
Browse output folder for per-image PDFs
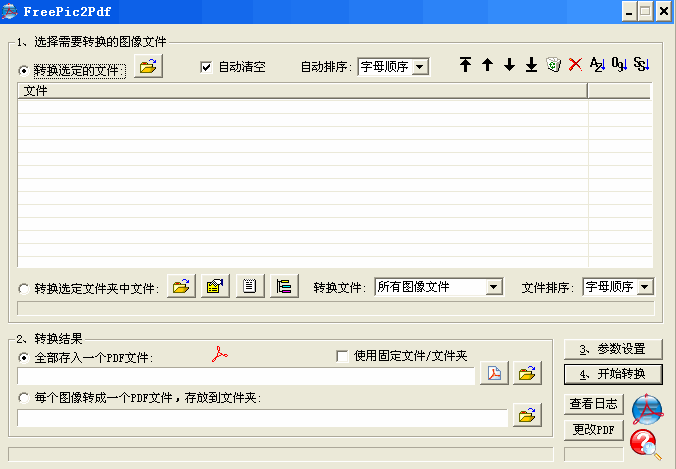point(527,415)
